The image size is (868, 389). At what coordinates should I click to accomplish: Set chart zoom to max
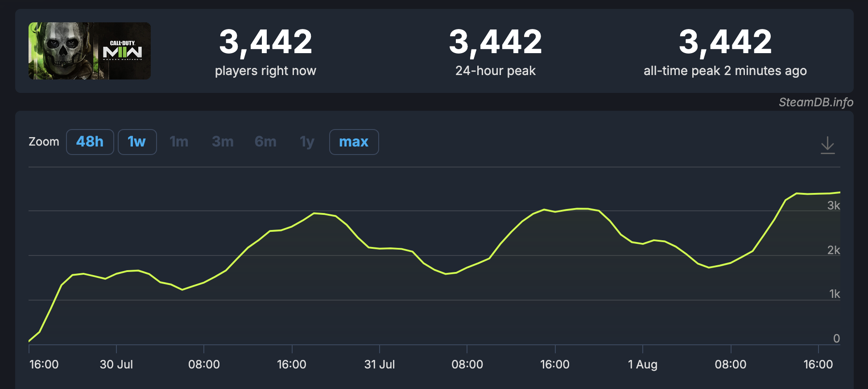tap(354, 142)
